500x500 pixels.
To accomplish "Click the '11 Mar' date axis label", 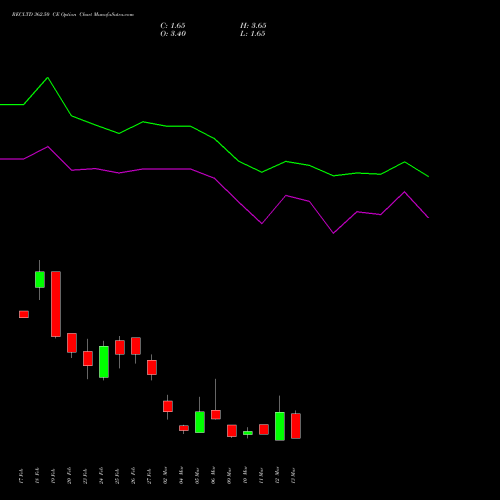I will click(x=261, y=476).
